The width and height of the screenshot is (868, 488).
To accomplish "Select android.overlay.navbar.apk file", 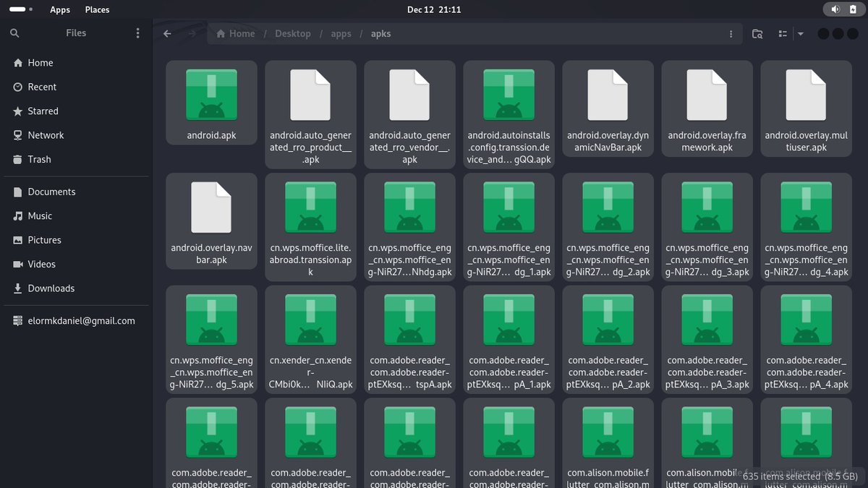I will [211, 221].
